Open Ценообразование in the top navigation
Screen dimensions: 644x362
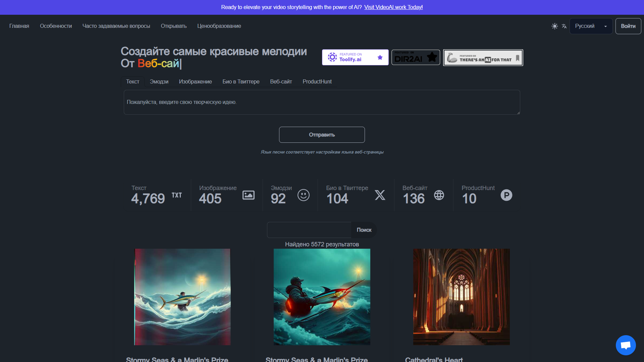(219, 26)
